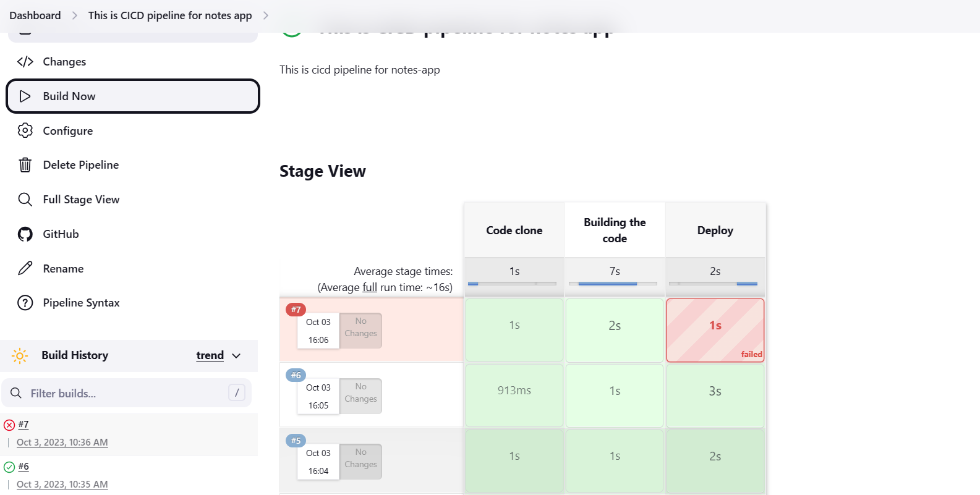
Task: Click the Full Stage View magnifier icon
Action: pyautogui.click(x=25, y=200)
